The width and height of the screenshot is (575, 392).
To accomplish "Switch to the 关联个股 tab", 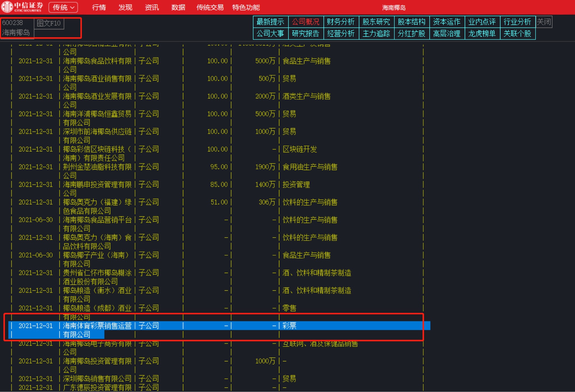I will [517, 34].
